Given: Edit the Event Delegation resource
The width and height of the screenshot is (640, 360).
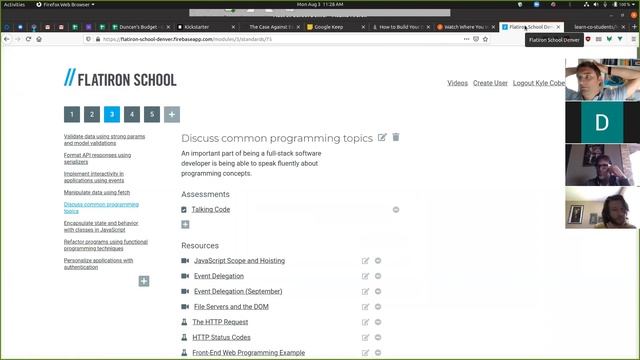Looking at the screenshot, I should pos(365,276).
